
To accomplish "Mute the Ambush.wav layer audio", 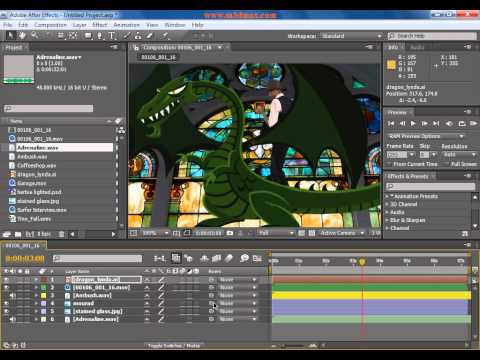I will coord(12,296).
